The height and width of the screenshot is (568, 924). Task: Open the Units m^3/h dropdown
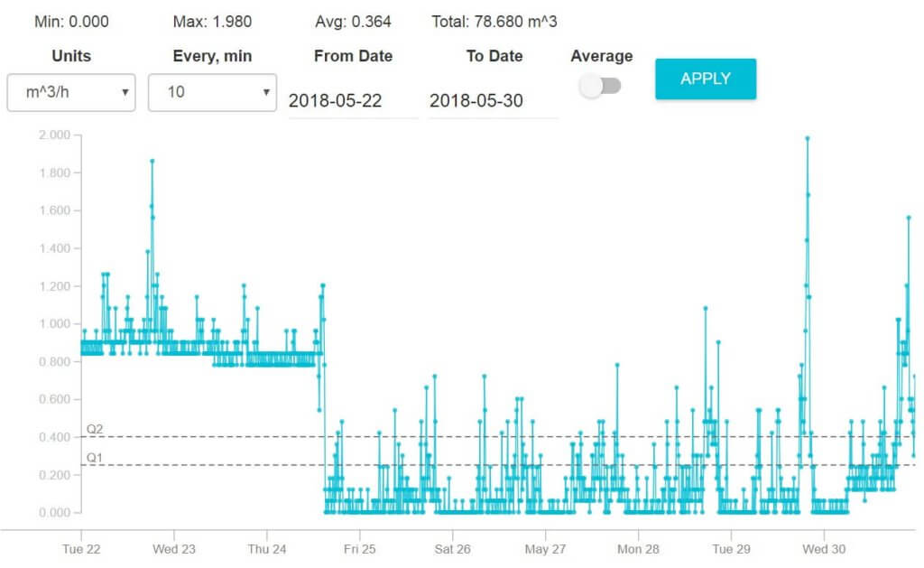71,92
